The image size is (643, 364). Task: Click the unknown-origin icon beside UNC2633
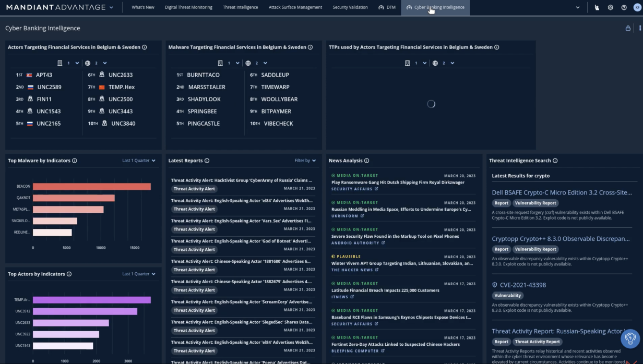102,75
